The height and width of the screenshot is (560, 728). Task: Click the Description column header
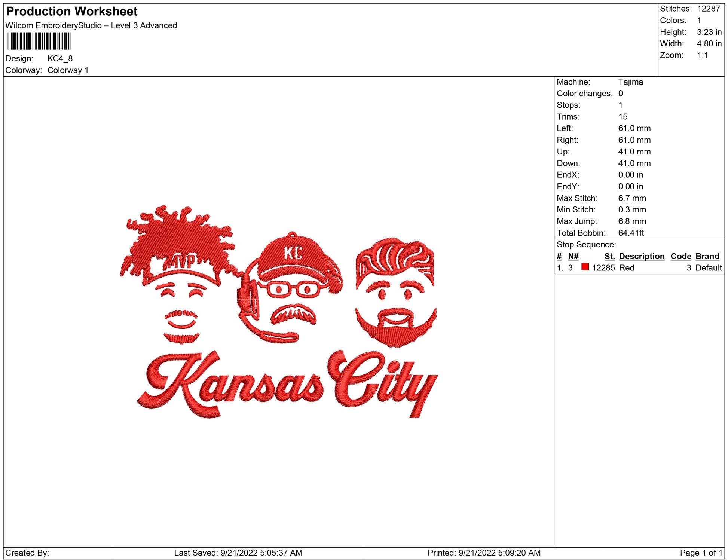click(x=642, y=256)
